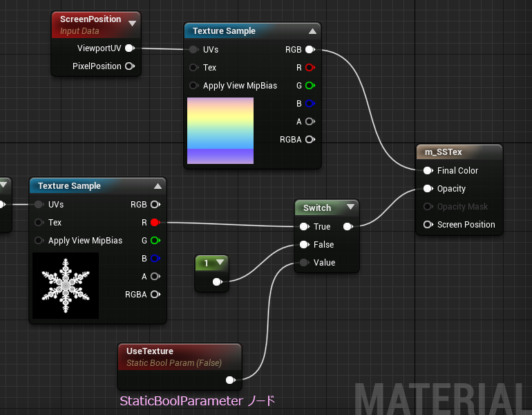This screenshot has width=532, height=415.
Task: Click blue B output pin of snowflake sample
Action: 155,259
